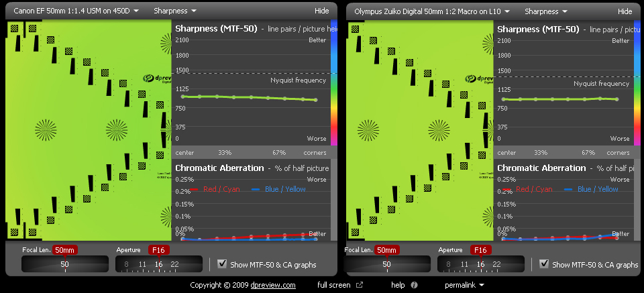Select F8 on the right aperture slider
The height and width of the screenshot is (293, 644).
(449, 265)
